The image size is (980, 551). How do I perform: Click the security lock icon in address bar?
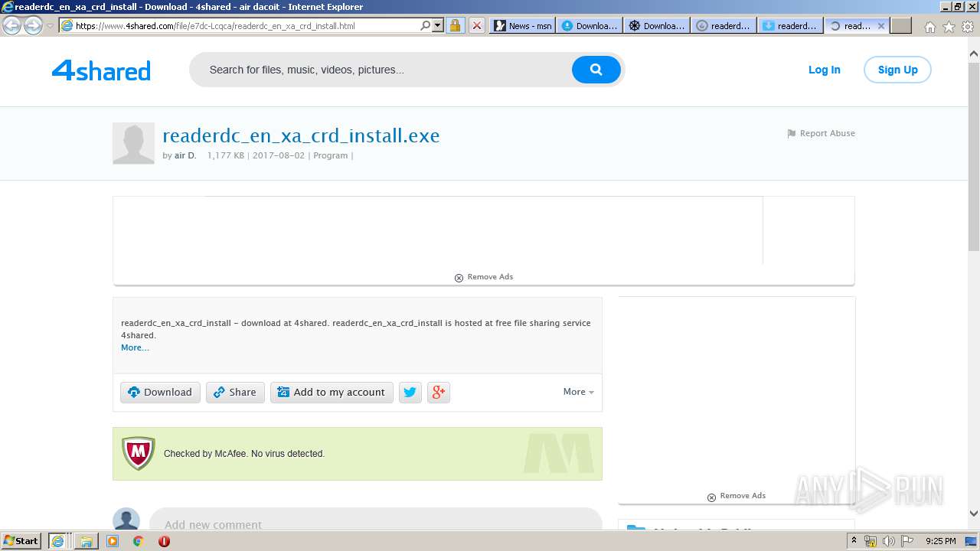coord(455,25)
